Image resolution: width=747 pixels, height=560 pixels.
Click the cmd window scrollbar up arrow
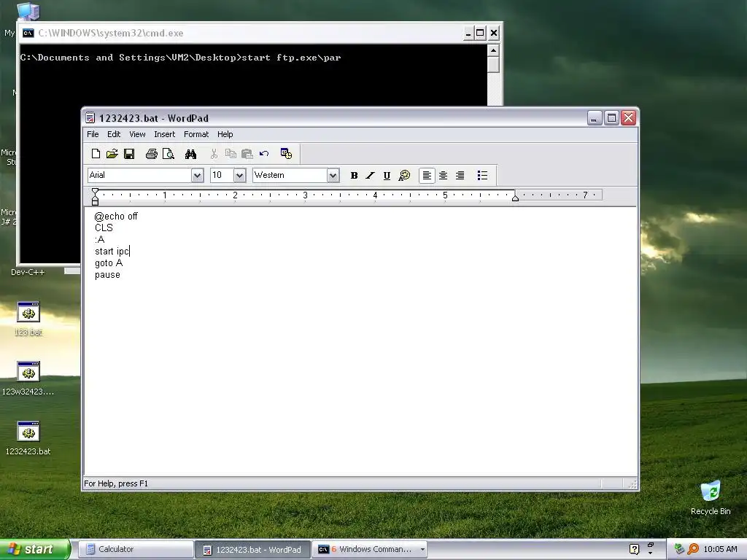(494, 50)
